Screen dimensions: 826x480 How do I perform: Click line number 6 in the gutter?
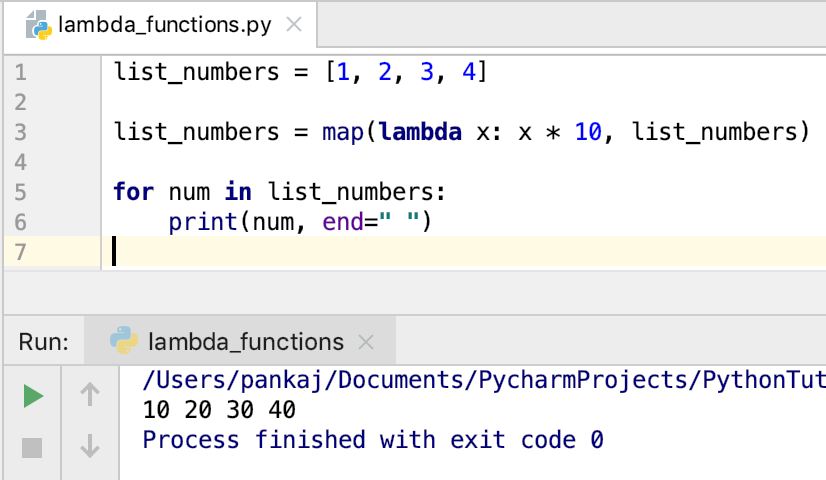[x=21, y=222]
